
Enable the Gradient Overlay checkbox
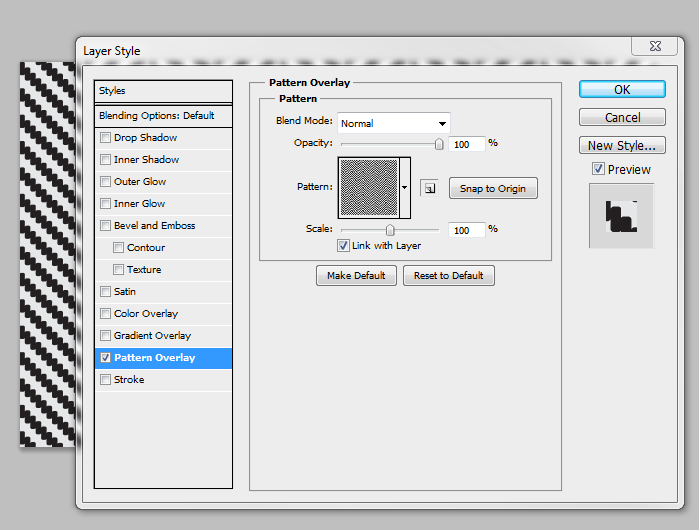[105, 335]
